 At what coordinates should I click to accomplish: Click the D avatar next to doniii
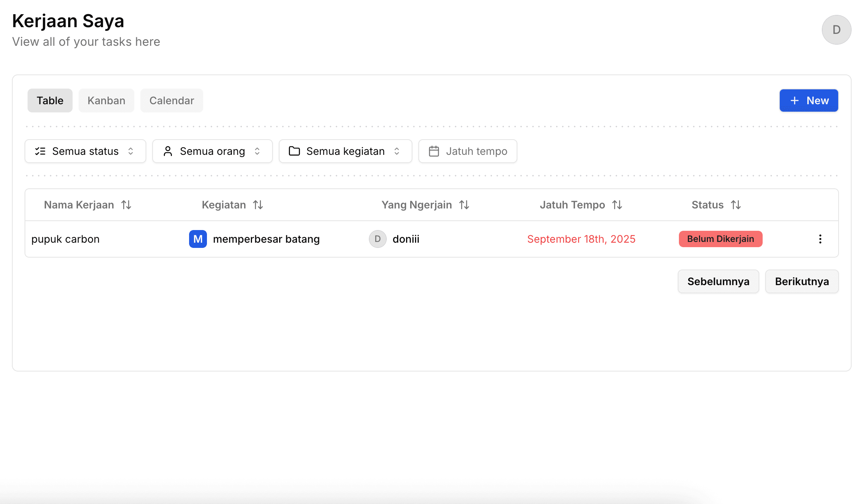coord(377,239)
